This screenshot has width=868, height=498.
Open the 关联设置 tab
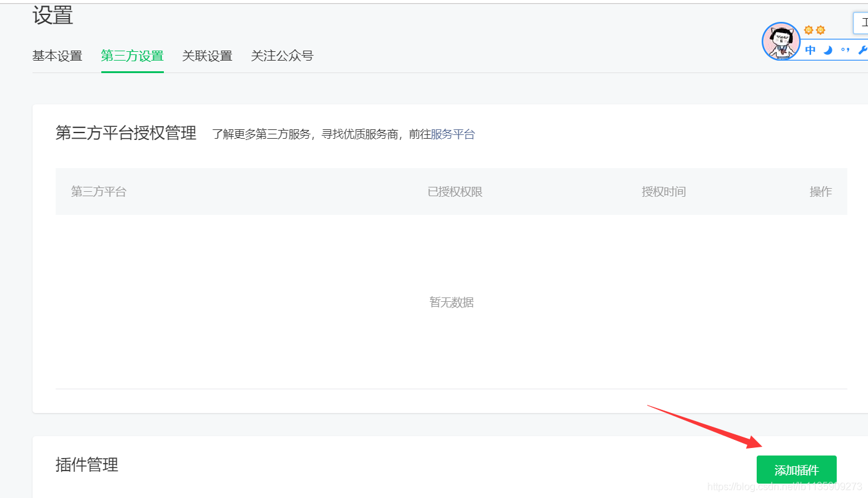207,56
